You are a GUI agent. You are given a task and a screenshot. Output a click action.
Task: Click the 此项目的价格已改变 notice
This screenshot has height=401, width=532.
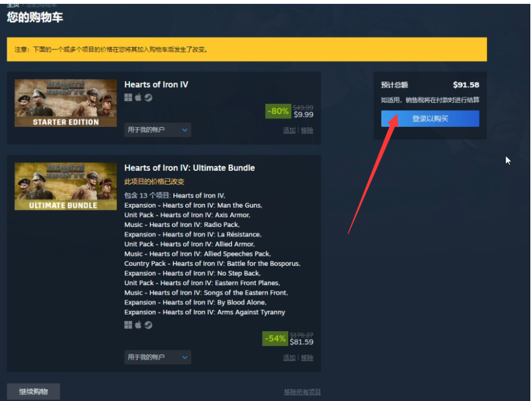pos(154,182)
